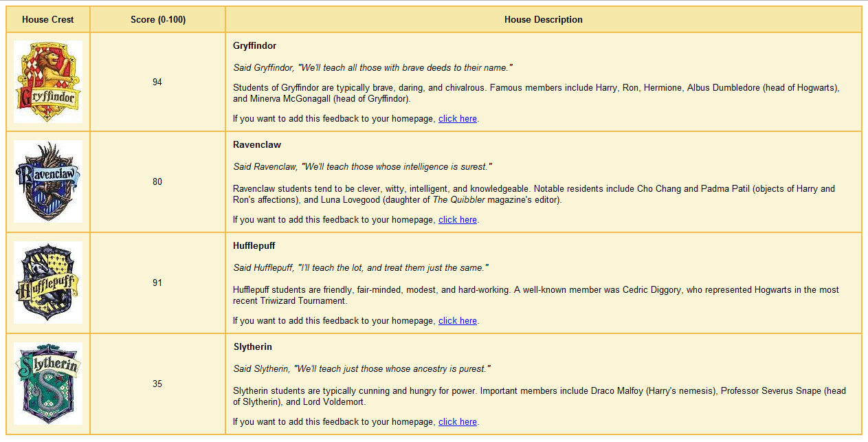Click the 'House Crest' column header
This screenshot has width=868, height=442.
point(48,19)
